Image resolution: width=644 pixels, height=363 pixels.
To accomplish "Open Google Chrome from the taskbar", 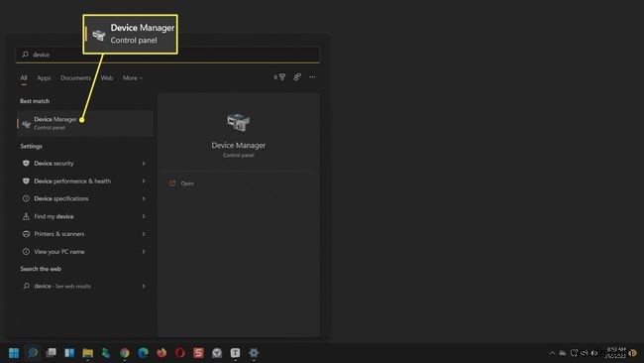I will (x=125, y=353).
